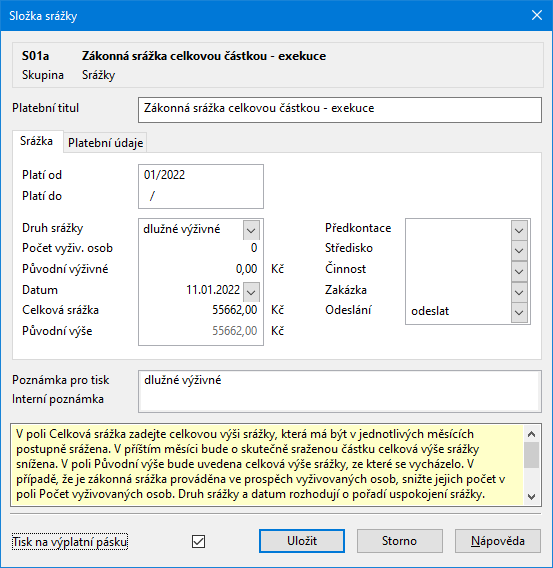Close the Složka srážky dialog
553x568 pixels.
tap(536, 15)
